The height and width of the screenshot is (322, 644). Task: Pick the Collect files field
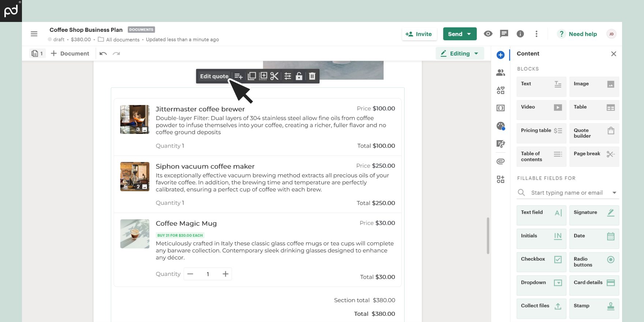pos(541,308)
